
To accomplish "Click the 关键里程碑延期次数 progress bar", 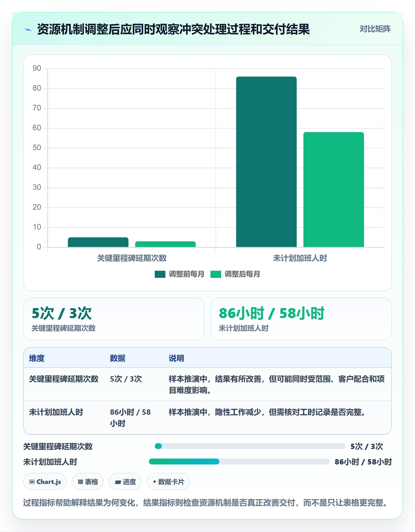I will (x=250, y=446).
